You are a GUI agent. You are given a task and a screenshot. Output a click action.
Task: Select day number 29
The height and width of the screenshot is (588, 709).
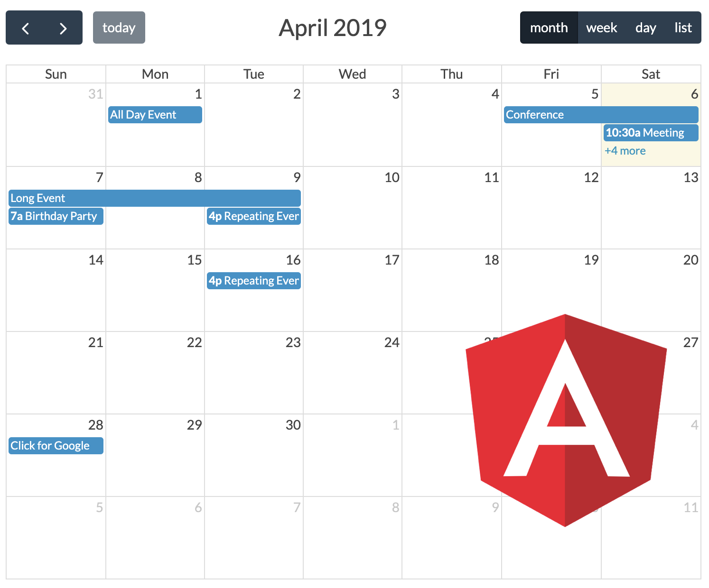click(x=195, y=425)
